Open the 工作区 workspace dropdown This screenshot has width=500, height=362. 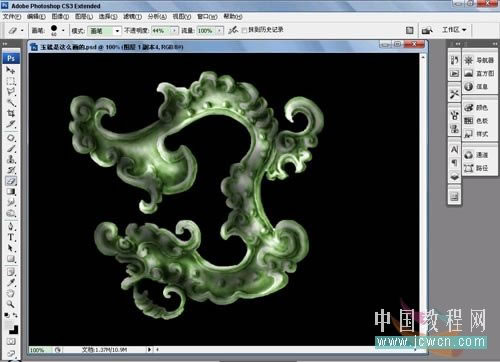click(x=454, y=30)
